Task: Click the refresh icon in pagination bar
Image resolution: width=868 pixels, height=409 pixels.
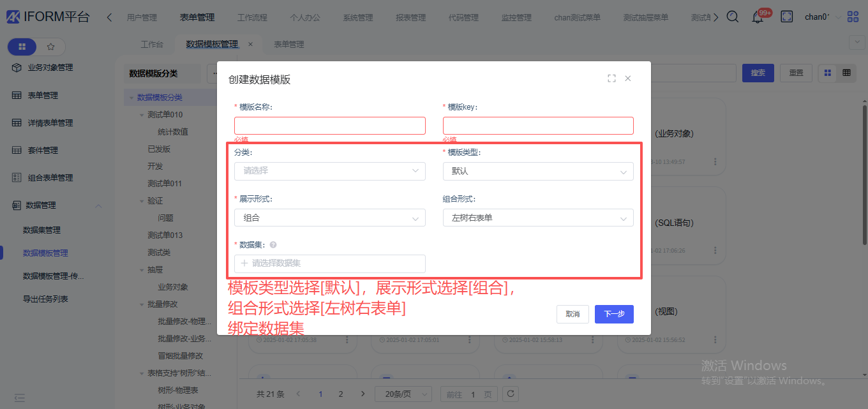Action: pyautogui.click(x=509, y=394)
